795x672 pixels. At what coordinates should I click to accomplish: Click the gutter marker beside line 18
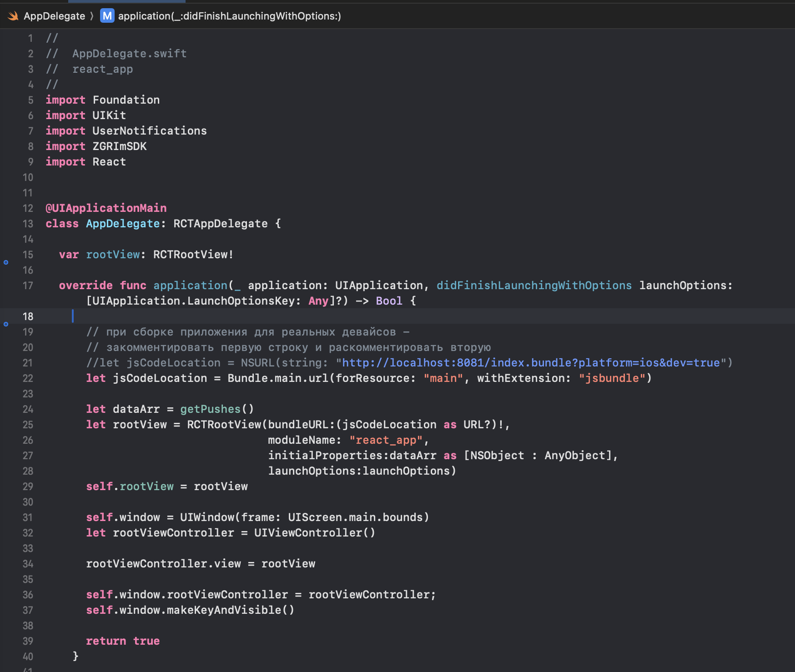tap(6, 324)
